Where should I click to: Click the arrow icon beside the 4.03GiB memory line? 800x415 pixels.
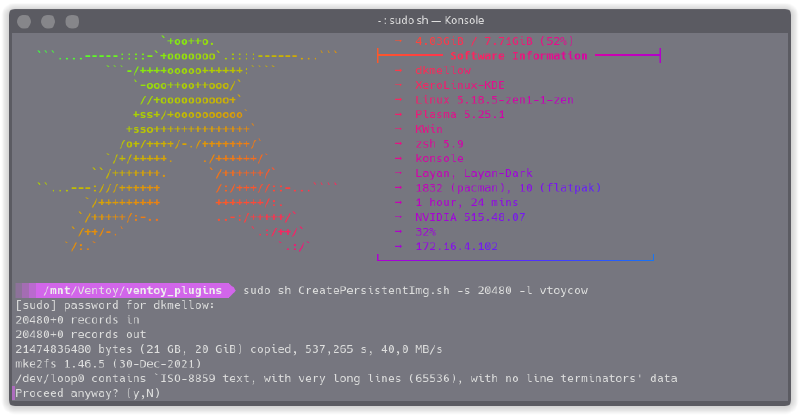(398, 42)
